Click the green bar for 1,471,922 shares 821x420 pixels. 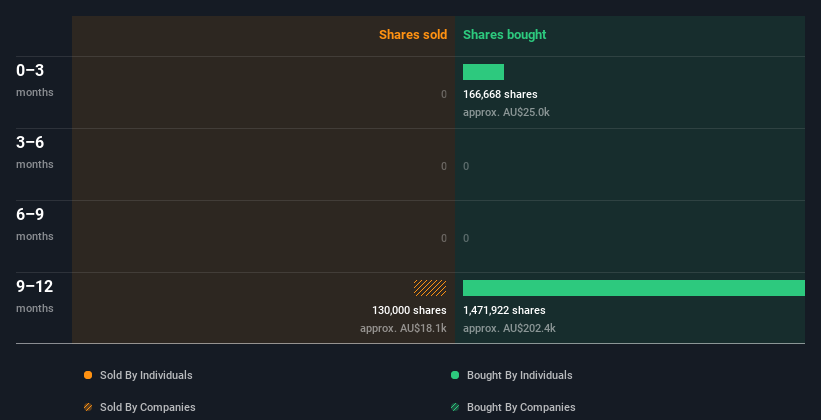coord(634,288)
